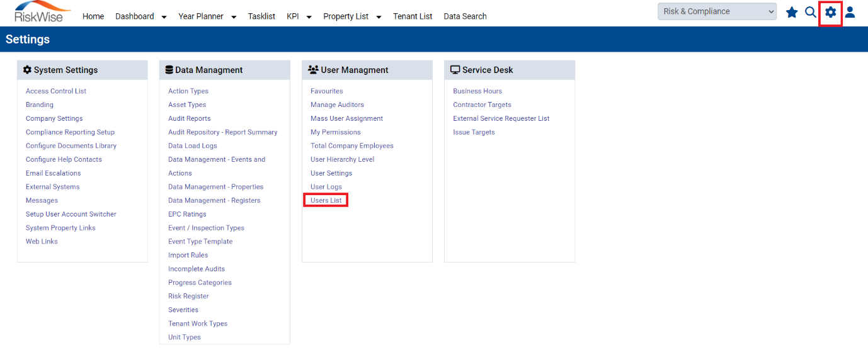
Task: Open Progress Categories link
Action: tap(200, 283)
